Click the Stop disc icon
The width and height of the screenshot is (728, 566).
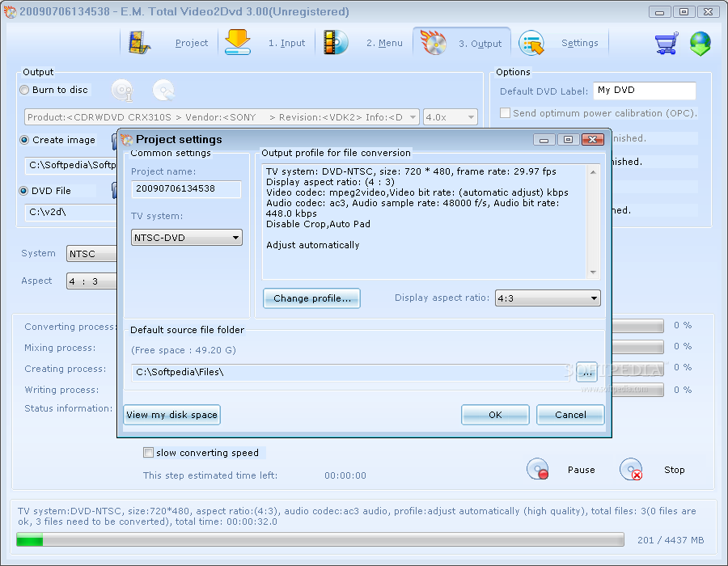(x=631, y=469)
